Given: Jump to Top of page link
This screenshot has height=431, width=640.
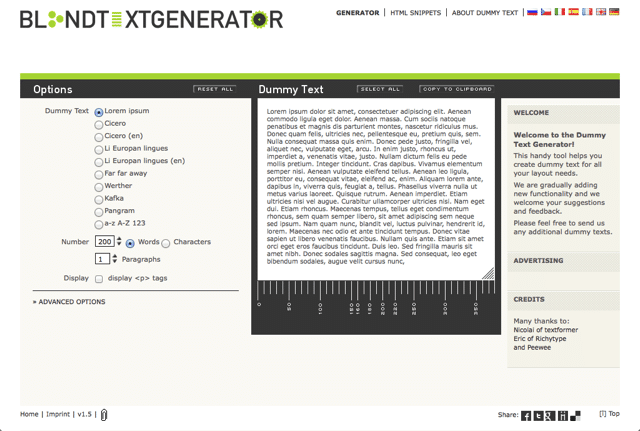Looking at the screenshot, I should click(609, 413).
